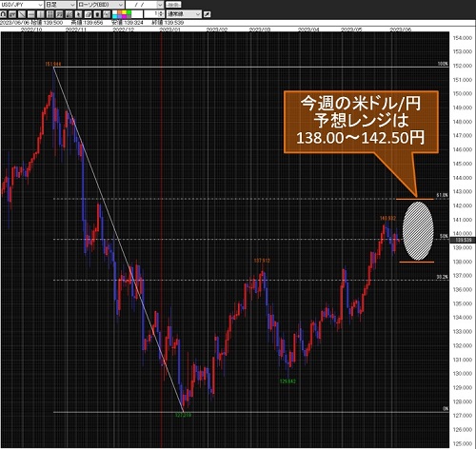Select the grid-style drawing tool
Viewport: 476px width, 449px height.
[x=50, y=14]
